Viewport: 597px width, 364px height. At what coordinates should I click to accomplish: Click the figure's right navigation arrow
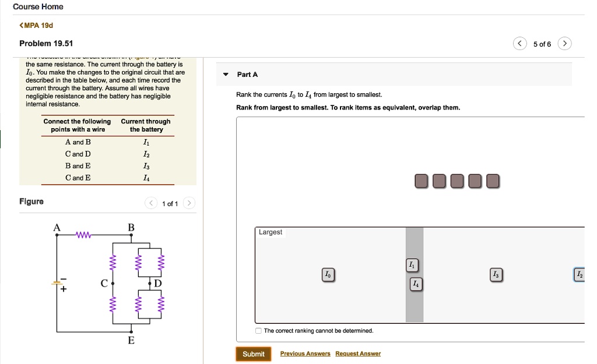(x=188, y=203)
